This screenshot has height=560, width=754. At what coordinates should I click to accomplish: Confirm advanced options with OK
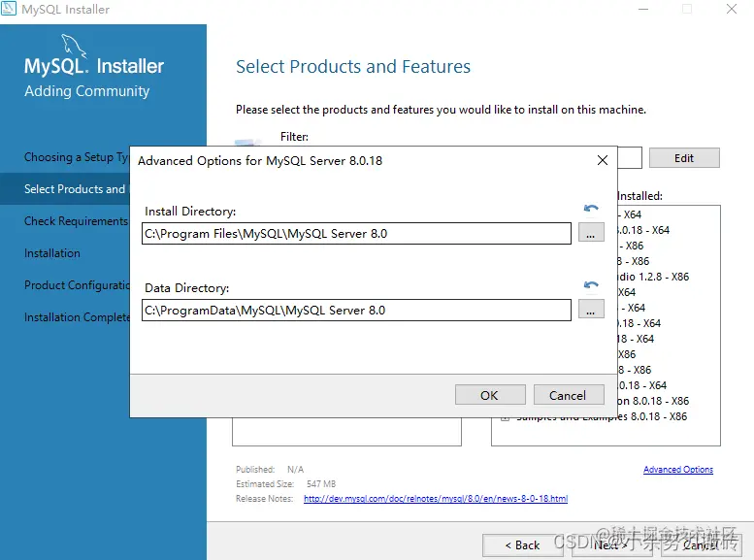click(490, 395)
